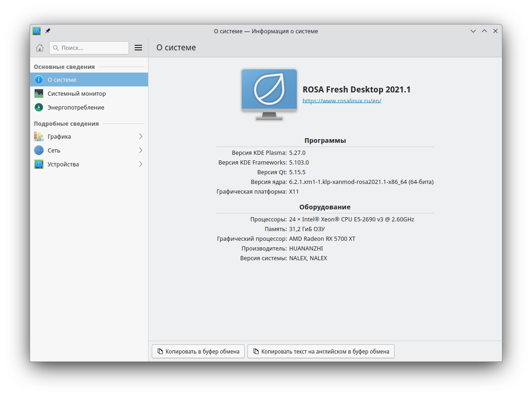The width and height of the screenshot is (532, 397).
Task: Click the search magnifier icon
Action: tap(56, 48)
